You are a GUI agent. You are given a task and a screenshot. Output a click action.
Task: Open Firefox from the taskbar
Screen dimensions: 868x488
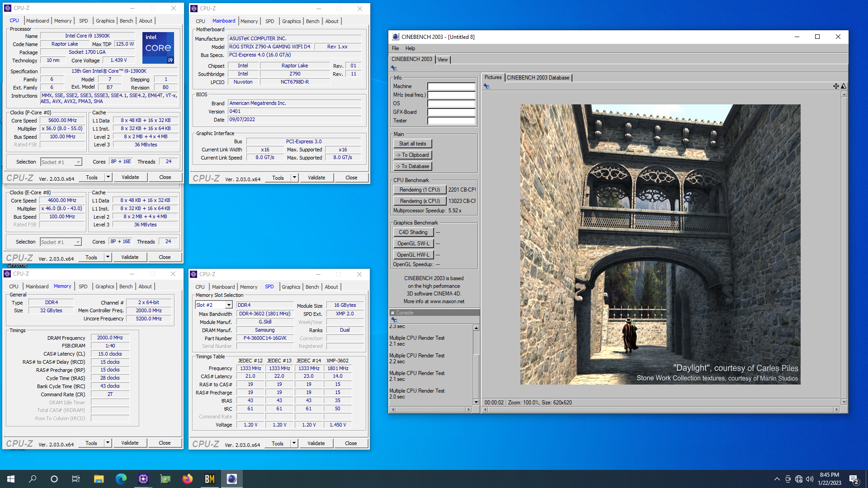click(188, 479)
